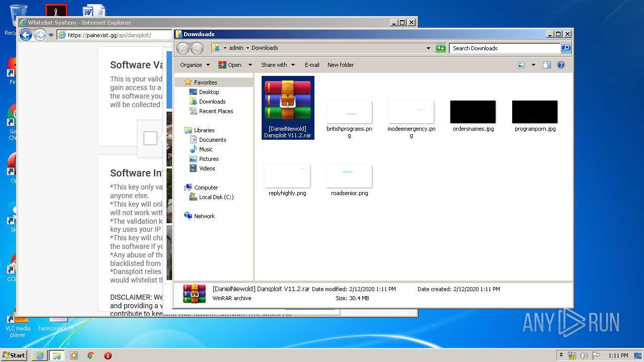Viewport: 644px width, 362px height.
Task: Select programporn.jpg thumbnail
Action: (x=535, y=116)
